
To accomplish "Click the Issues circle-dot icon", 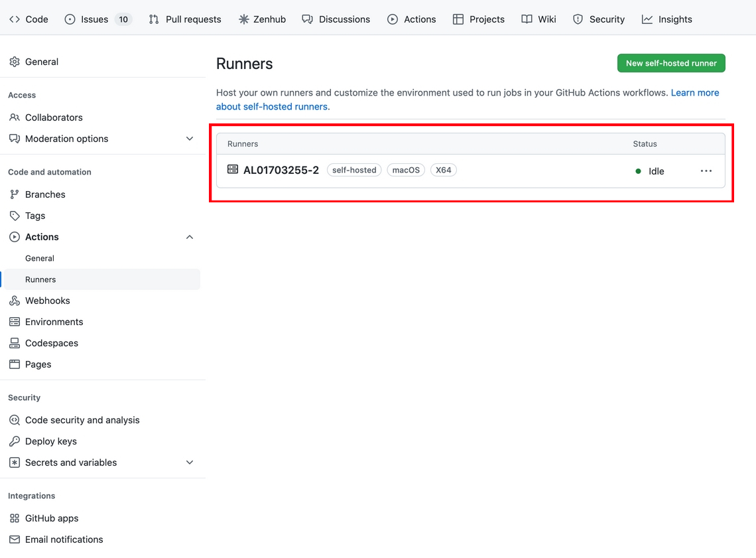I will coord(70,19).
